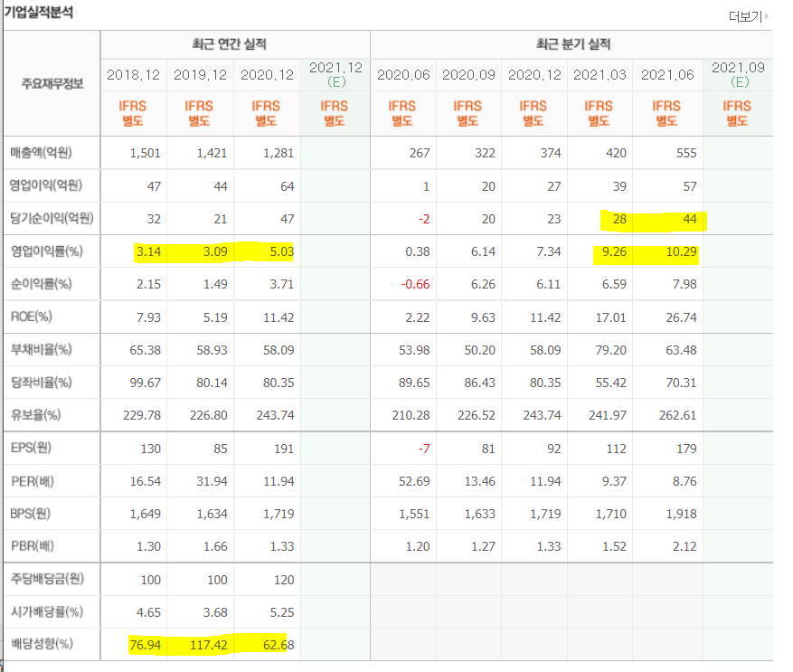793x672 pixels.
Task: Click the EPS(원) row label
Action: click(31, 448)
